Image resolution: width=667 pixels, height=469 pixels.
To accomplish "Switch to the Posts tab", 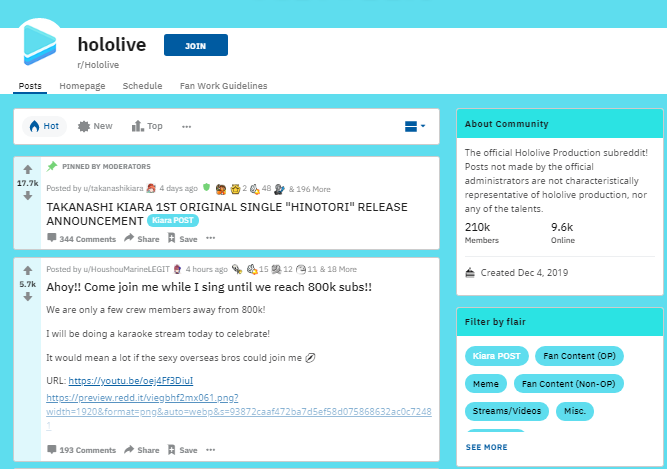I will tap(30, 86).
